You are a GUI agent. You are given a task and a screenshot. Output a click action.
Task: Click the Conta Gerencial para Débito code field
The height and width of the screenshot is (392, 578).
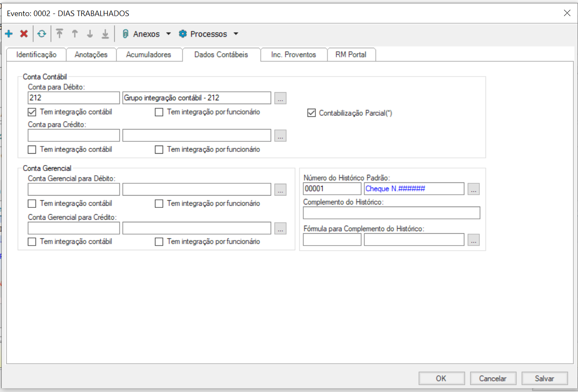click(x=74, y=189)
